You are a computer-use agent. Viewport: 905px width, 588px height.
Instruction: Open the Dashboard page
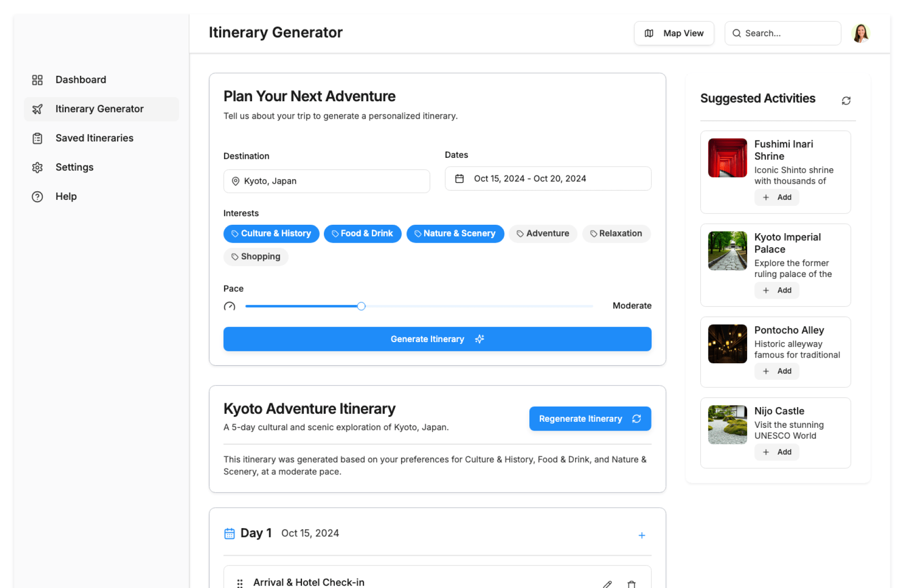[81, 80]
